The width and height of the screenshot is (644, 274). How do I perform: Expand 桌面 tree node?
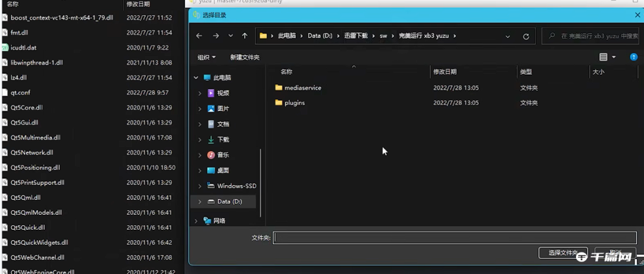(x=200, y=170)
